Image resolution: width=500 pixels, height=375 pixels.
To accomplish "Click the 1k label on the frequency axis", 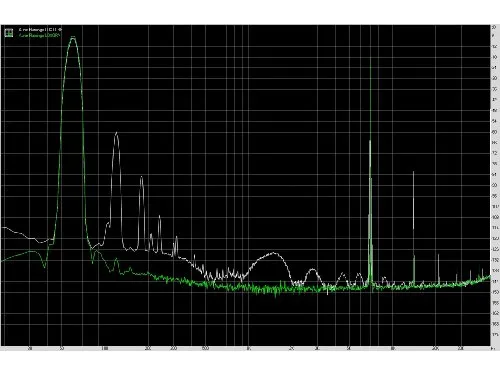I will coord(248,348).
